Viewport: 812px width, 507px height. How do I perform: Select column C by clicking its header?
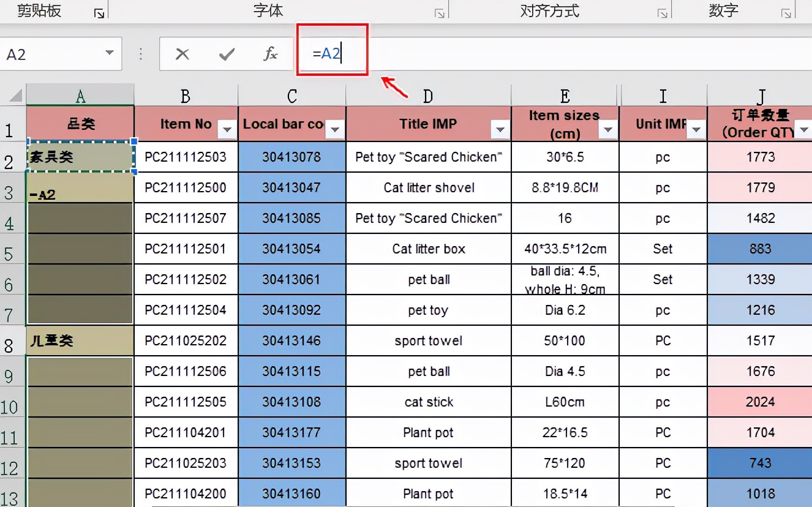pos(292,95)
